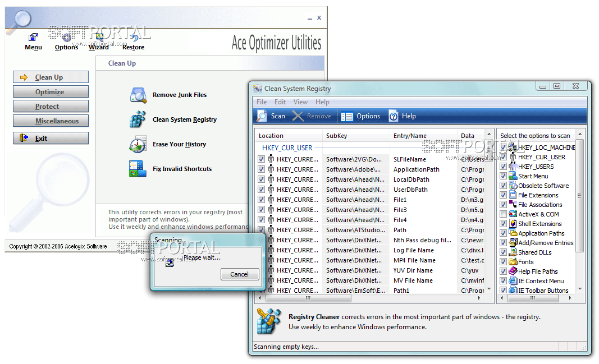Uncheck the HKEY_USERS scan option
Screen dimensions: 599x364
point(503,167)
